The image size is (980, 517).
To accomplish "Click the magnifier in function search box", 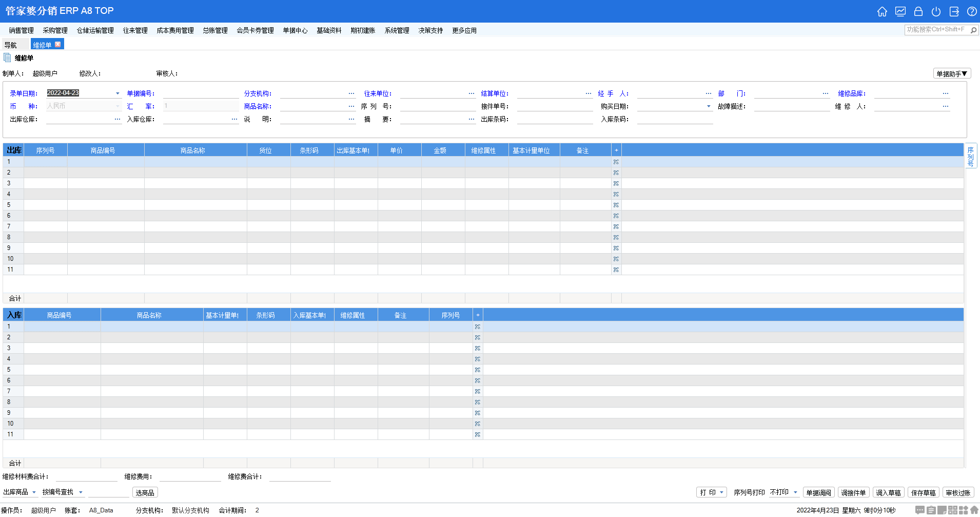I will click(x=973, y=30).
